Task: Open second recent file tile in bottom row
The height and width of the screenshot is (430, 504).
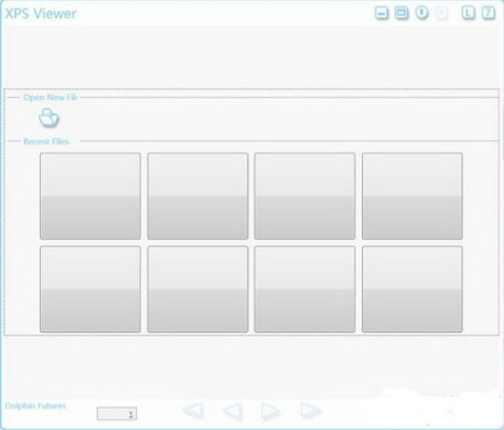Action: (x=198, y=289)
